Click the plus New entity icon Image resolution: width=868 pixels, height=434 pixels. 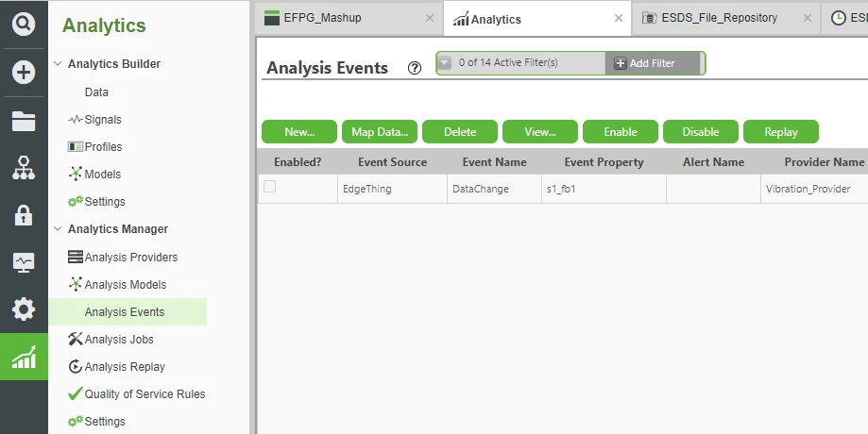tap(24, 73)
